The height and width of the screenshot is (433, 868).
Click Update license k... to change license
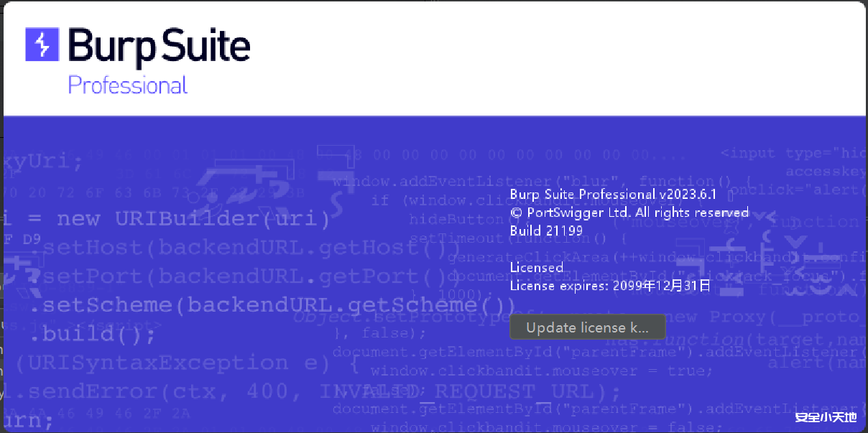coord(588,327)
